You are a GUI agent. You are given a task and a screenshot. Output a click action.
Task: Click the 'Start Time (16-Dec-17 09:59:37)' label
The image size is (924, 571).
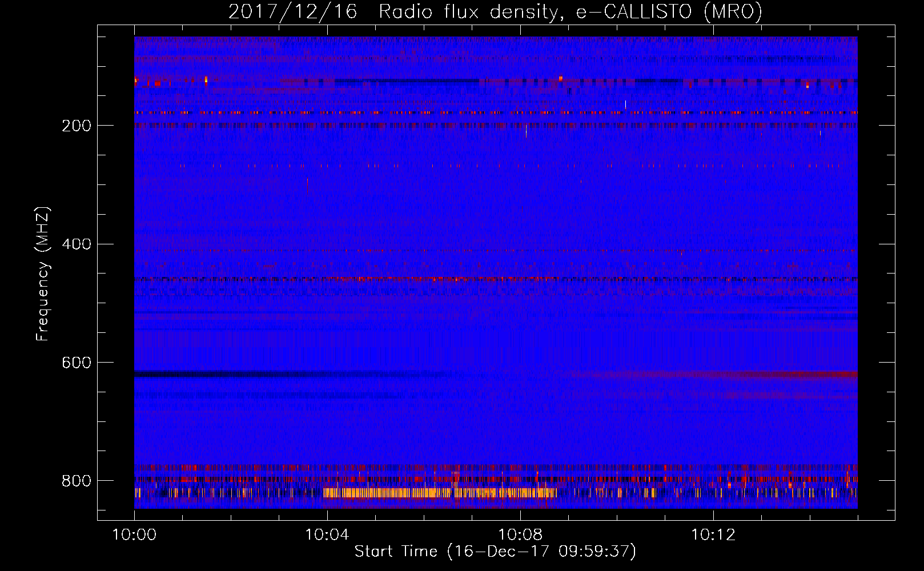[495, 552]
